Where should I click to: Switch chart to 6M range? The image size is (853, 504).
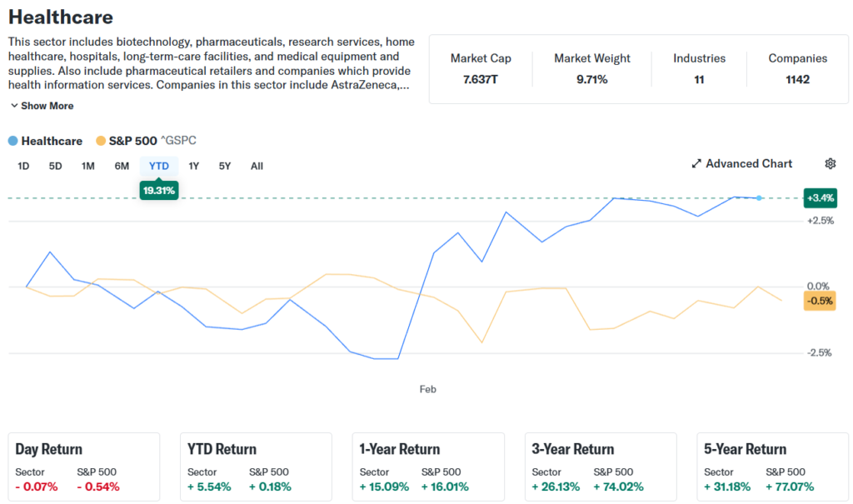(x=122, y=166)
